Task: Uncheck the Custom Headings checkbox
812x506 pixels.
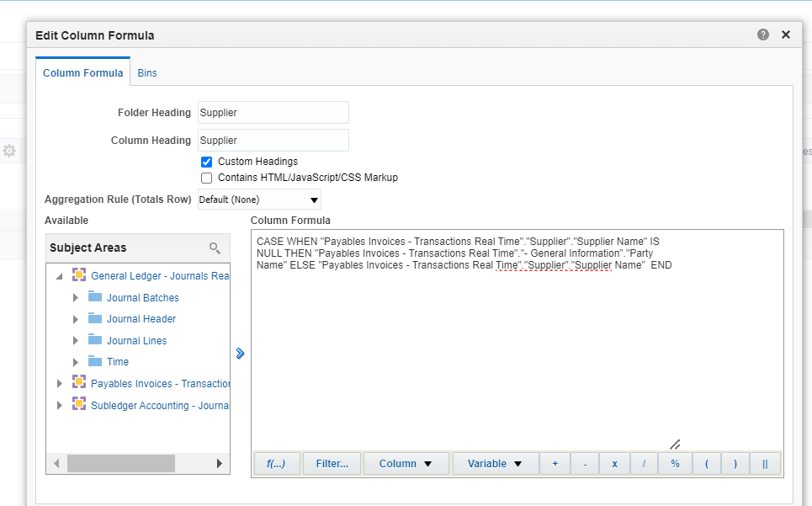Action: click(x=206, y=162)
